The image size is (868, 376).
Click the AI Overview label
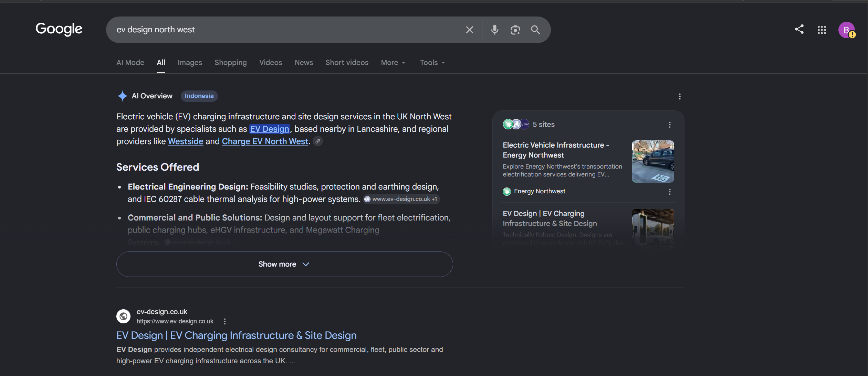(x=152, y=96)
